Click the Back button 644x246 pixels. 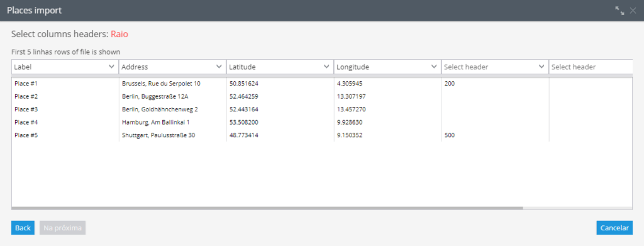tap(23, 228)
